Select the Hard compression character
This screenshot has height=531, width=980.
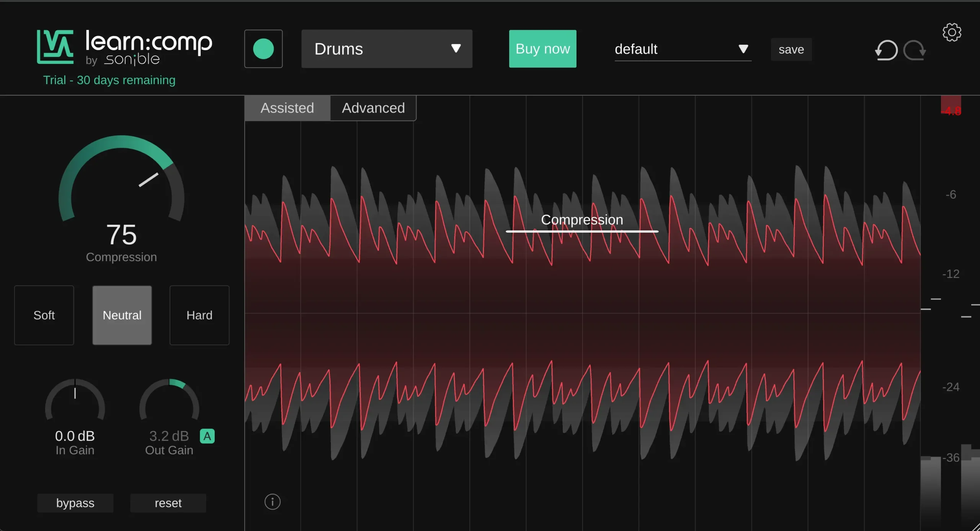pyautogui.click(x=199, y=315)
